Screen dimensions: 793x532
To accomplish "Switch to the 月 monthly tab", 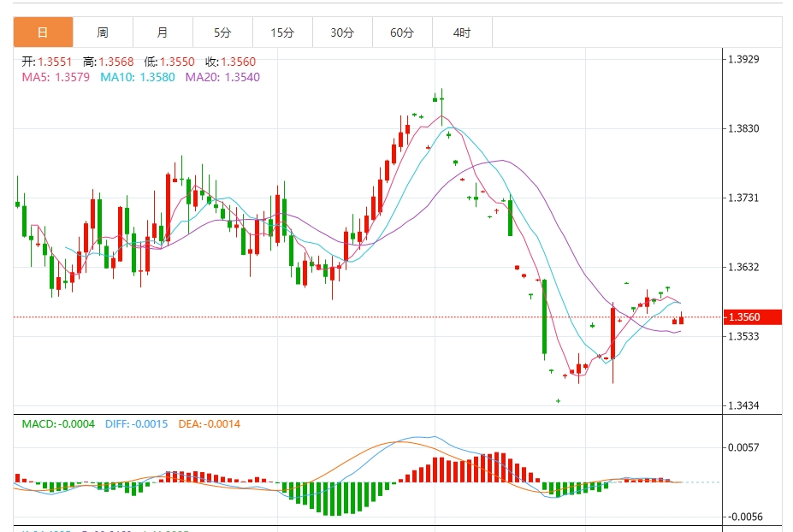I will (x=163, y=33).
